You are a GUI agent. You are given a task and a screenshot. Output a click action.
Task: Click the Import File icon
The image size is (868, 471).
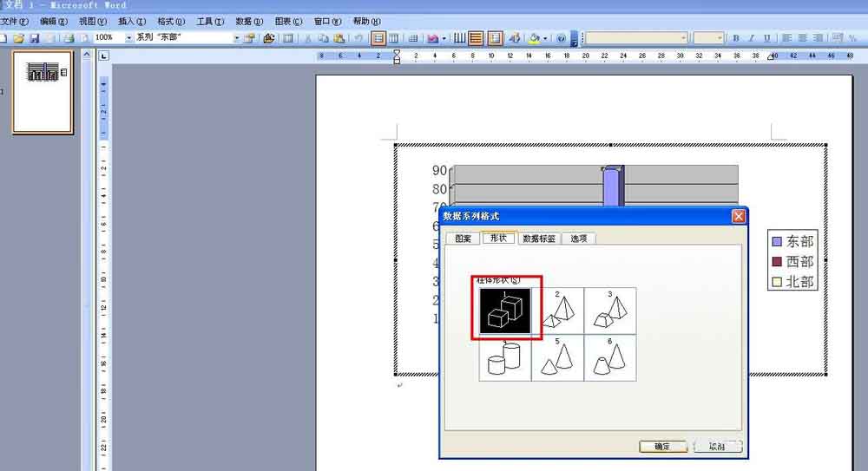point(269,38)
